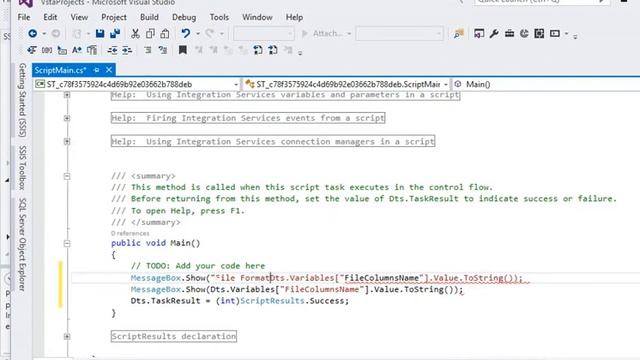Screen dimensions: 640x360
Task: Open the Undo history dropdown arrow
Action: tap(198, 34)
